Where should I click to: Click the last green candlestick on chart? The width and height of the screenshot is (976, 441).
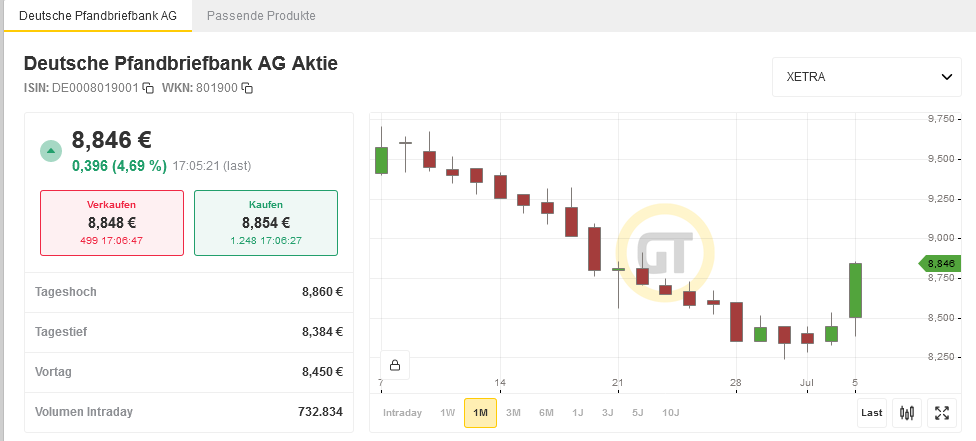[x=856, y=290]
